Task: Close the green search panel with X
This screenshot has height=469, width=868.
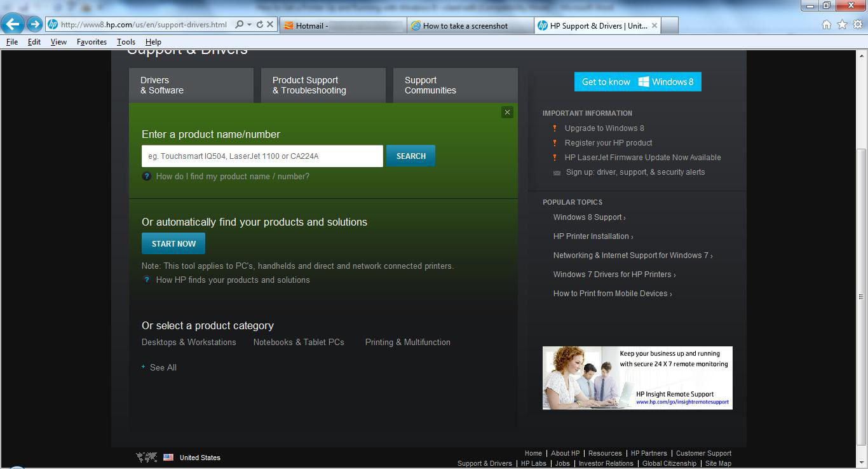Action: pyautogui.click(x=507, y=112)
